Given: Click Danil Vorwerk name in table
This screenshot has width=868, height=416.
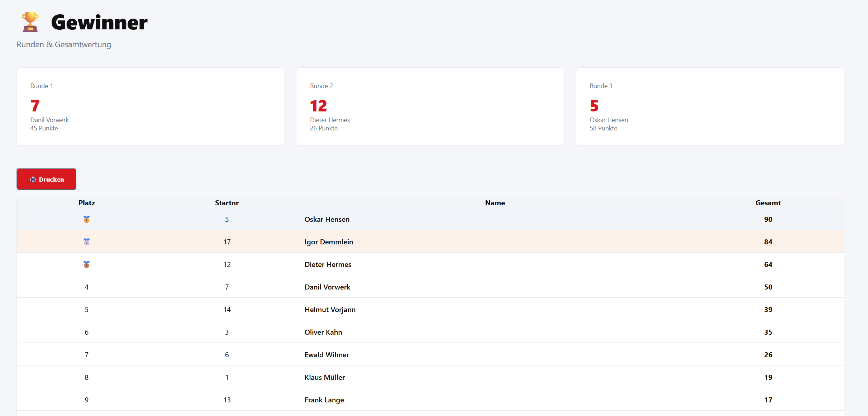Looking at the screenshot, I should click(x=327, y=287).
